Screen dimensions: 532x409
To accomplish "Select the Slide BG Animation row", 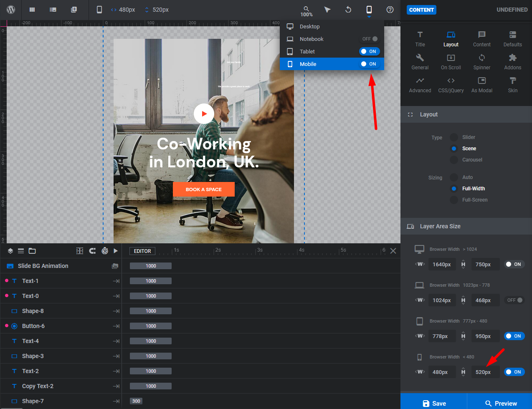I will 61,266.
